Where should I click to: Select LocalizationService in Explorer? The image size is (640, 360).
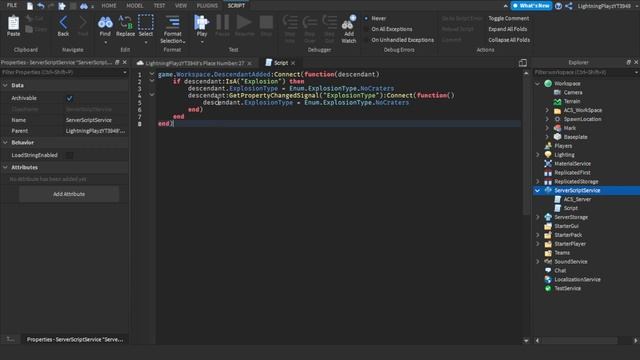point(577,280)
